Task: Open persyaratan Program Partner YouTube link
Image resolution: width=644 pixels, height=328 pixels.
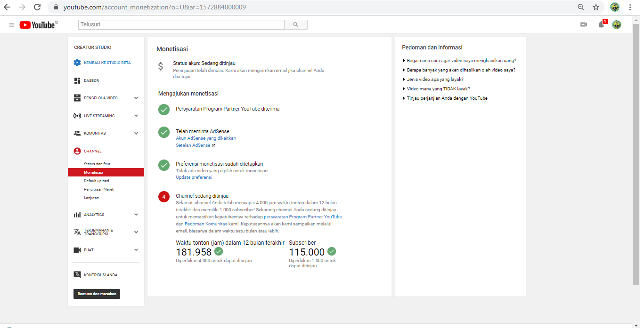Action: (303, 217)
